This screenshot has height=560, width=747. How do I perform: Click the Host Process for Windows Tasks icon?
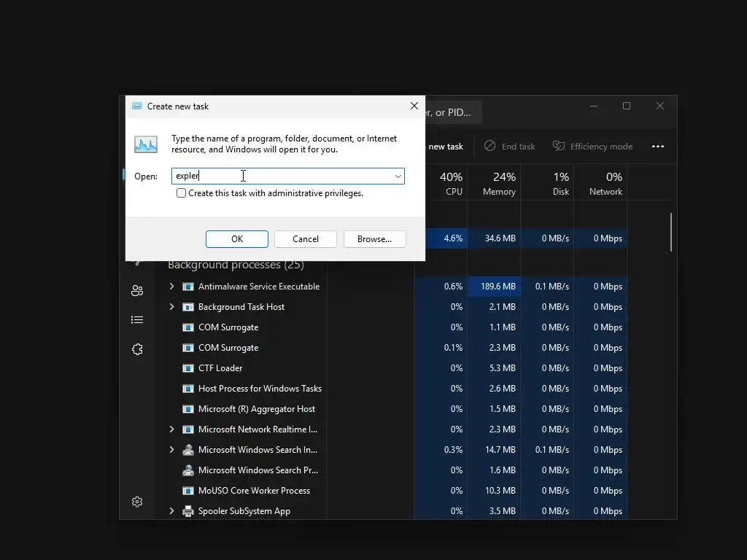188,389
